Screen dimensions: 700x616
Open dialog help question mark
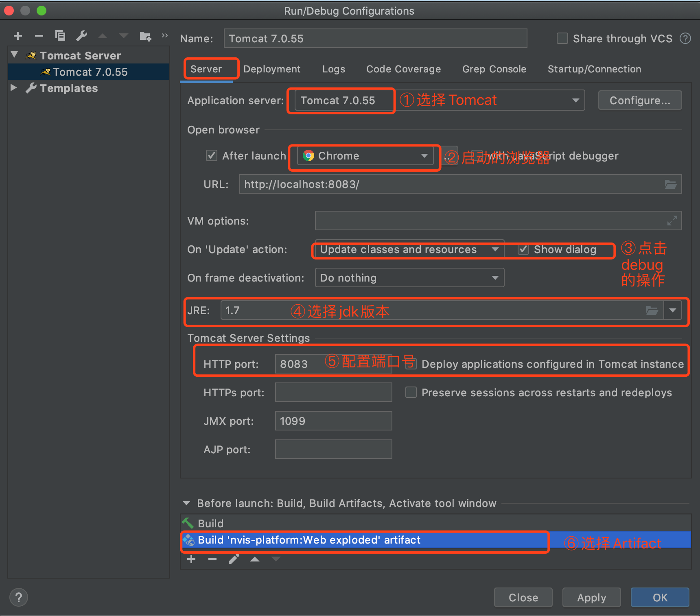tap(19, 598)
